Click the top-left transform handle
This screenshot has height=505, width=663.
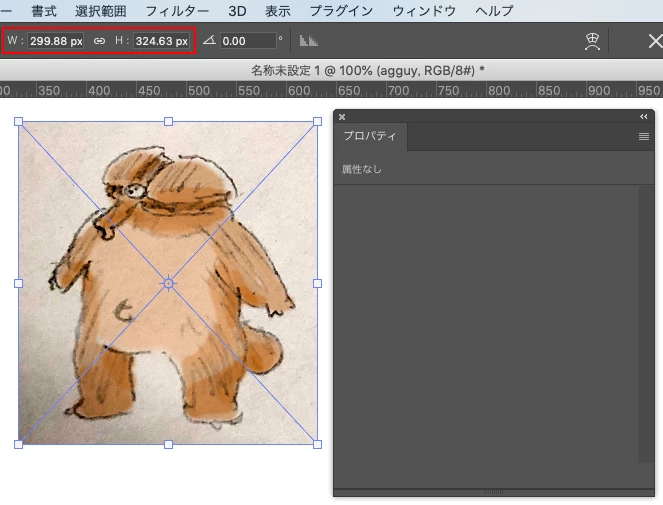(x=19, y=122)
